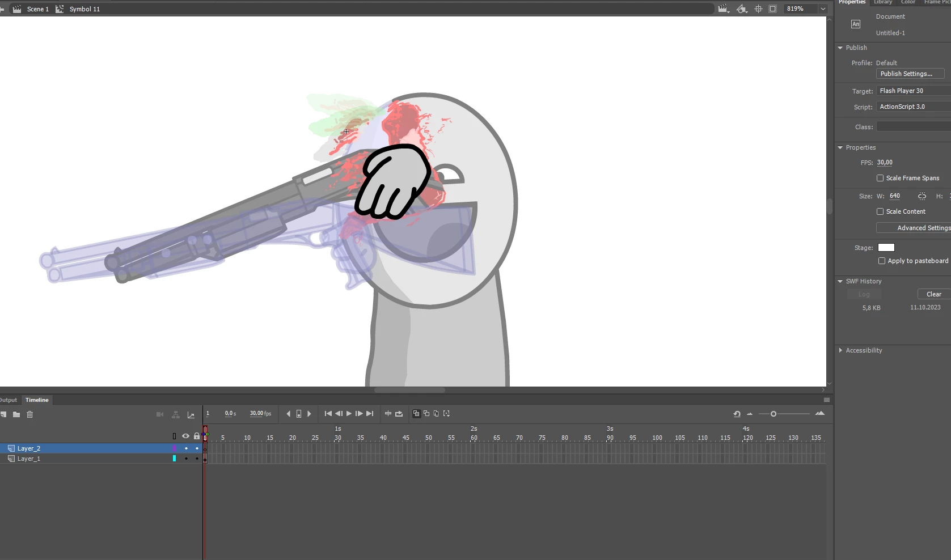Viewport: 951px width, 560px height.
Task: Select the Layer_1 layer
Action: click(29, 459)
